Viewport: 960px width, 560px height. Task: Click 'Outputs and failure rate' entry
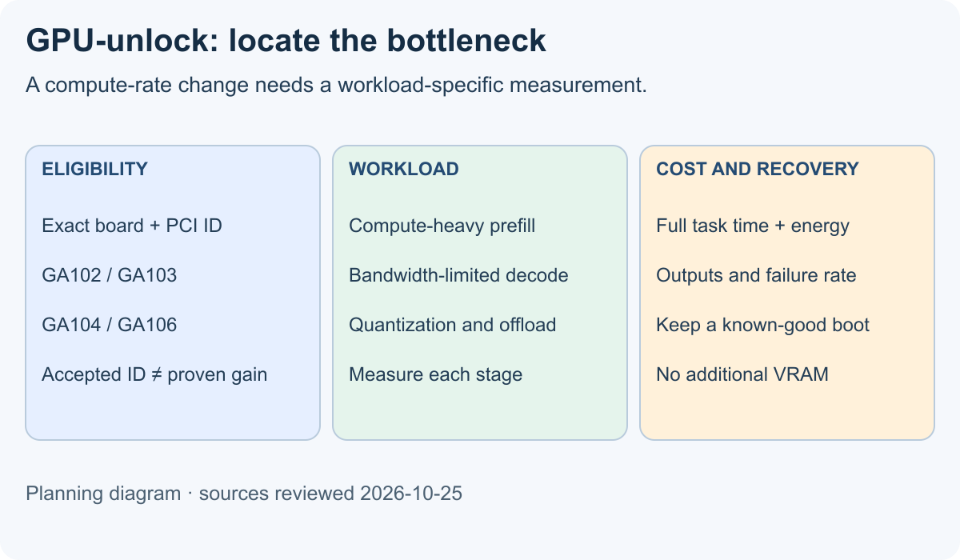point(756,275)
